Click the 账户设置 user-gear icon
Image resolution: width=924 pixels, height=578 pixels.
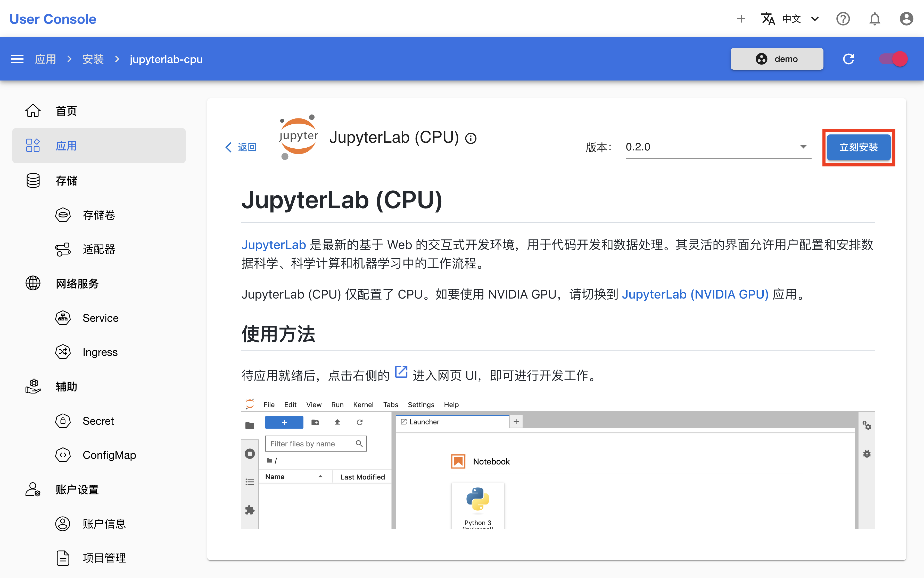tap(33, 489)
